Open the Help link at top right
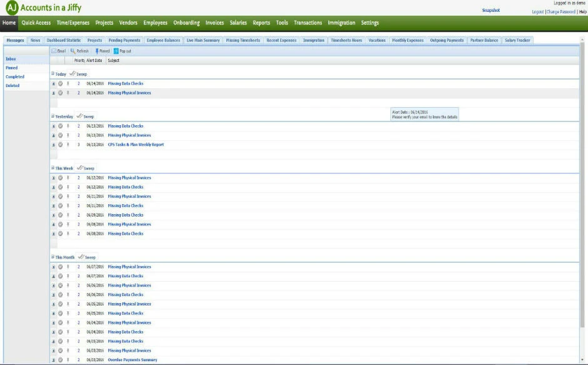Screen dimensions: 588x365 click(583, 12)
